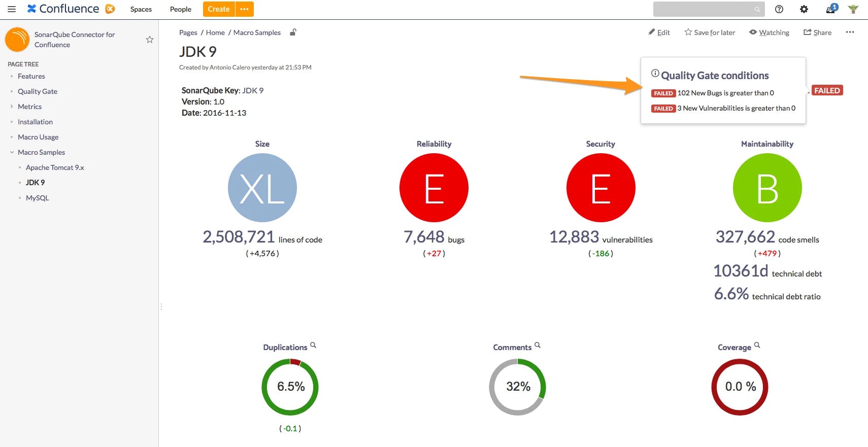The height and width of the screenshot is (447, 868).
Task: Click the sidebar collapse handle
Action: (161, 306)
